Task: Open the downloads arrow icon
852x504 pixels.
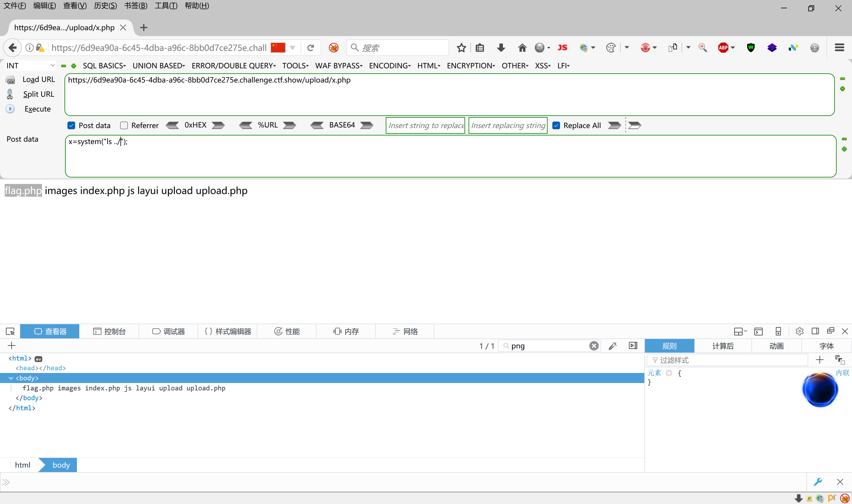Action: (501, 48)
